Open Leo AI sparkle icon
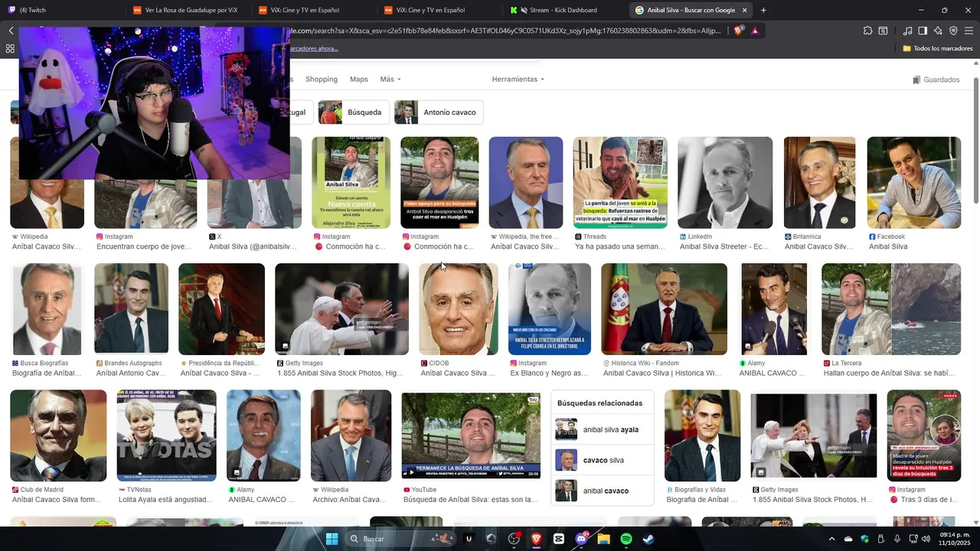Screen dimensions: 980x551 coord(938,31)
